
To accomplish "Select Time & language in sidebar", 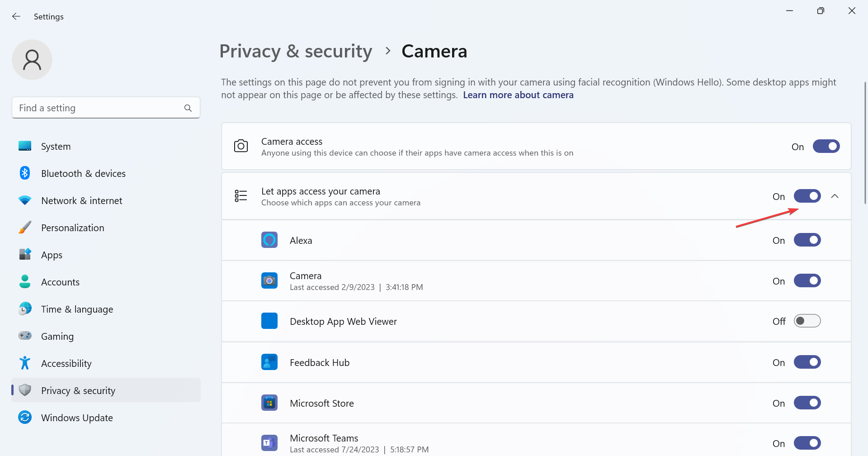I will 106,309.
